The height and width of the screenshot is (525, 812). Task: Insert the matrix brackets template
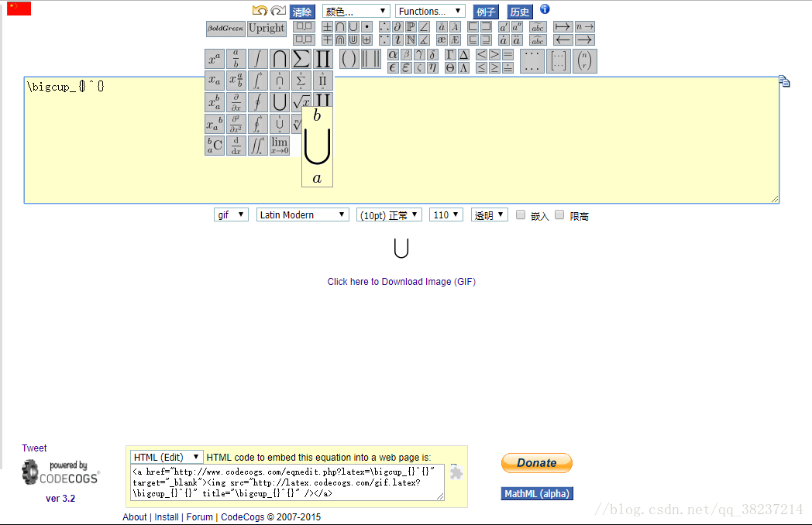coord(558,61)
